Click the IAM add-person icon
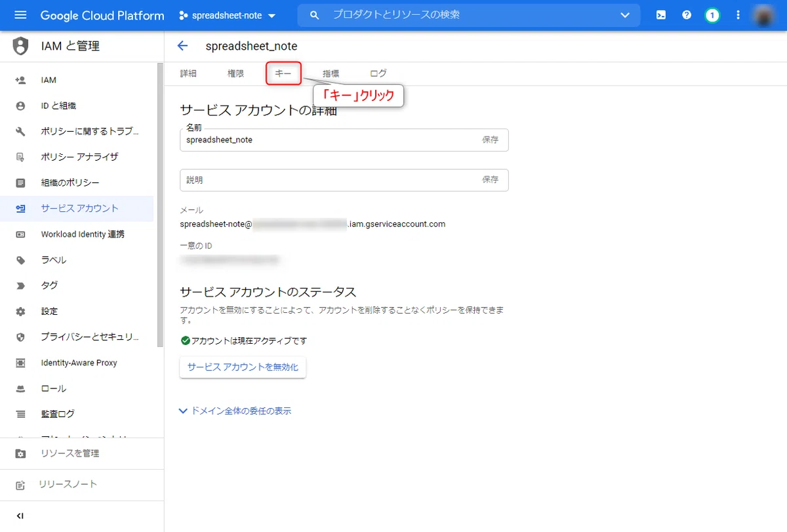Image resolution: width=787 pixels, height=532 pixels. click(20, 80)
